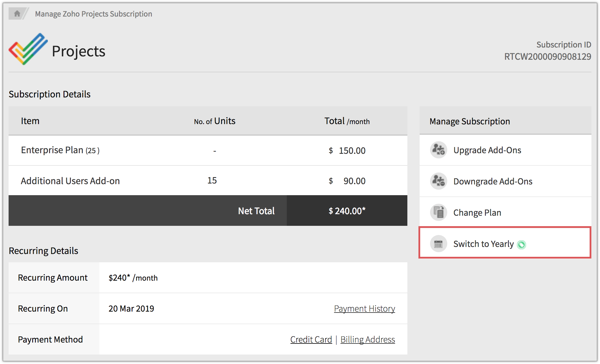
Task: Click the Change Plan document icon
Action: 438,212
